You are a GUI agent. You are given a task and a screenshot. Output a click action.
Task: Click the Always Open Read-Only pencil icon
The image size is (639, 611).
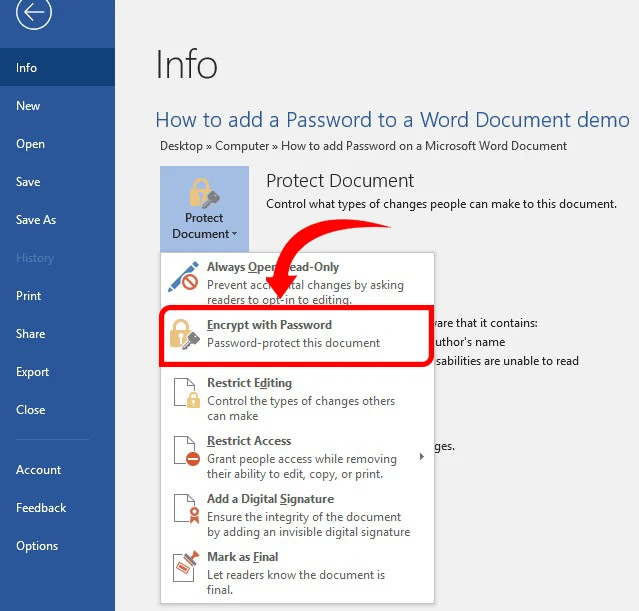184,276
